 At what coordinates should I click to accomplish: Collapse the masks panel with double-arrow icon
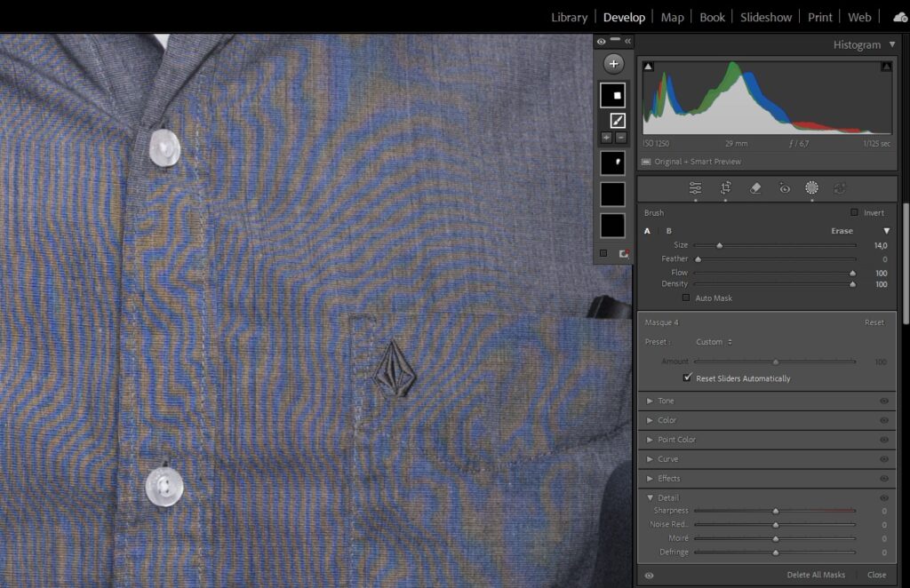tap(627, 41)
